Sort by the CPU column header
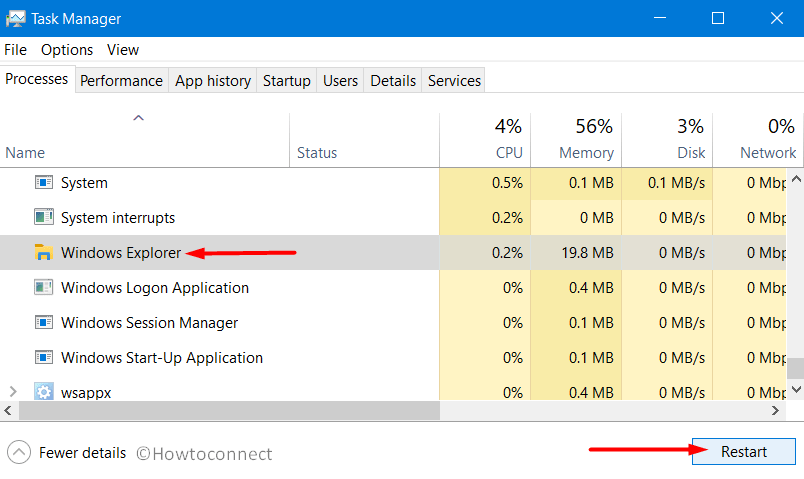804x479 pixels. (485, 140)
